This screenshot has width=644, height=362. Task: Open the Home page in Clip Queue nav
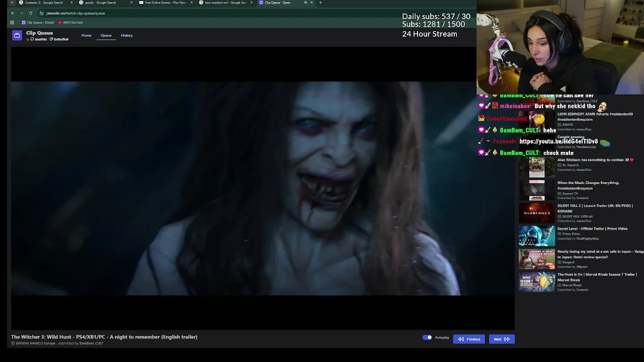[x=87, y=35]
